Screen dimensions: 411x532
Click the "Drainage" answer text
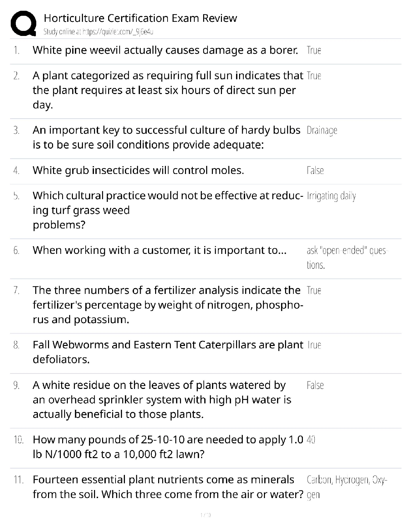pos(322,130)
